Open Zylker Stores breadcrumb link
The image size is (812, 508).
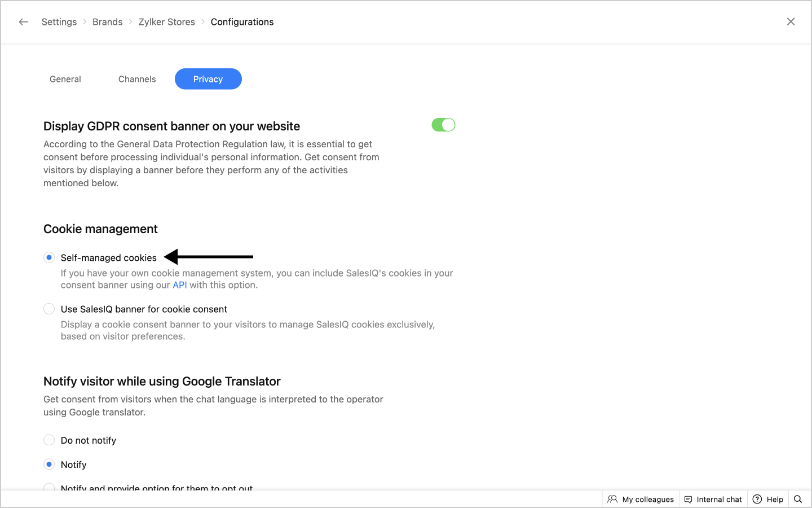pos(166,22)
